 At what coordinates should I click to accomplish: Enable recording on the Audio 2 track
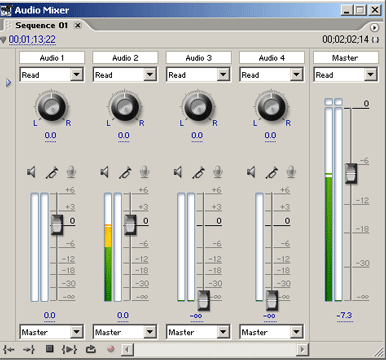[144, 172]
